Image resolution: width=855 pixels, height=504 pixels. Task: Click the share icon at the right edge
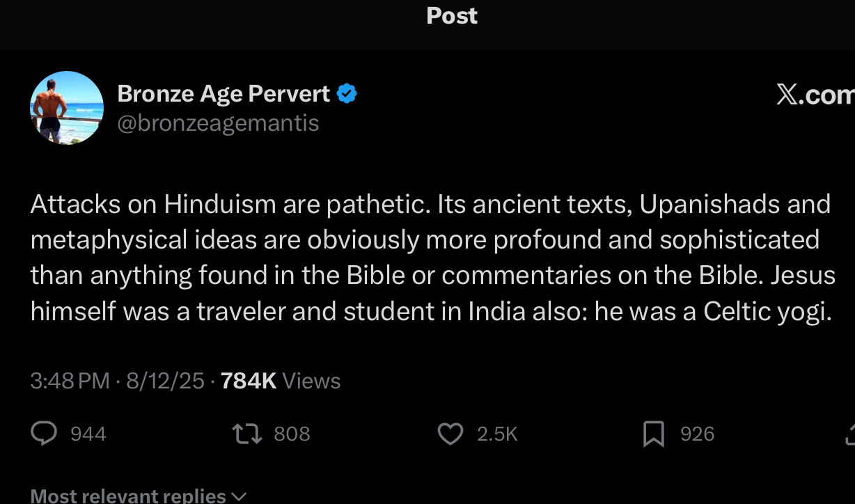849,434
